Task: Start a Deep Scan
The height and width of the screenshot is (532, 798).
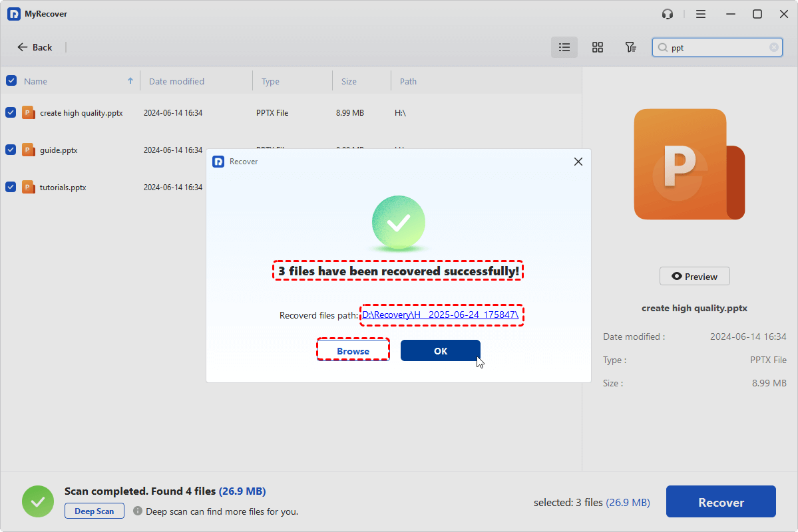Action: [x=94, y=511]
